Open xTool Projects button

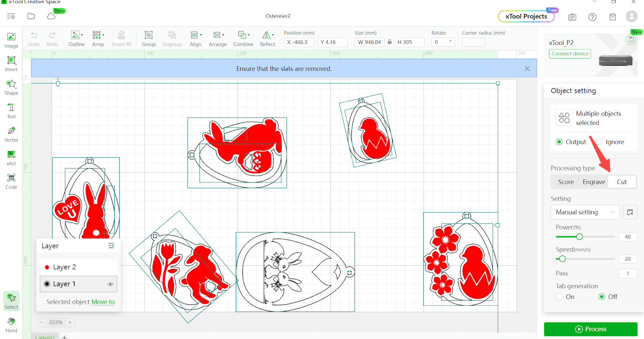[526, 16]
